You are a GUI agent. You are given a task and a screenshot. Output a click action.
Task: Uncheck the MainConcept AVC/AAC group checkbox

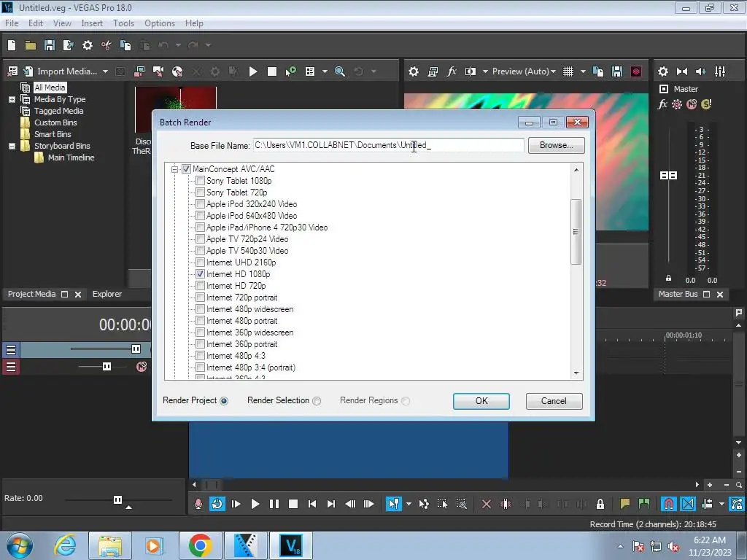[x=186, y=169]
